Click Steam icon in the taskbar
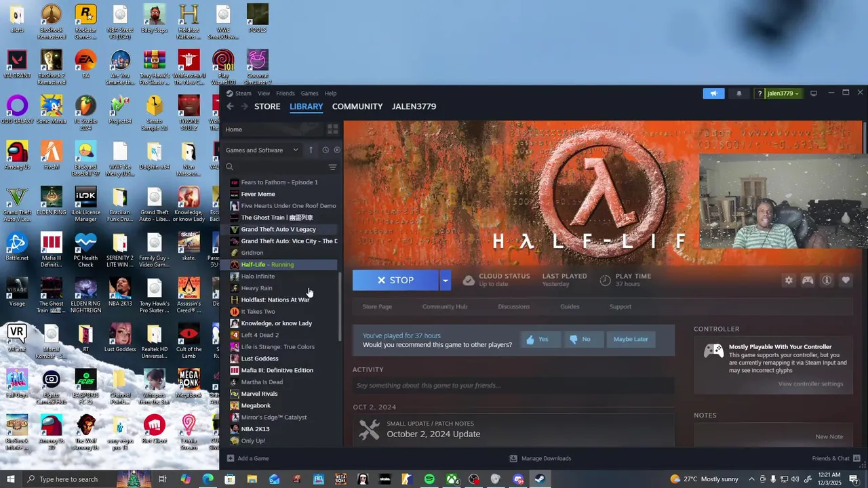Screen dimensions: 868x488 540,479
